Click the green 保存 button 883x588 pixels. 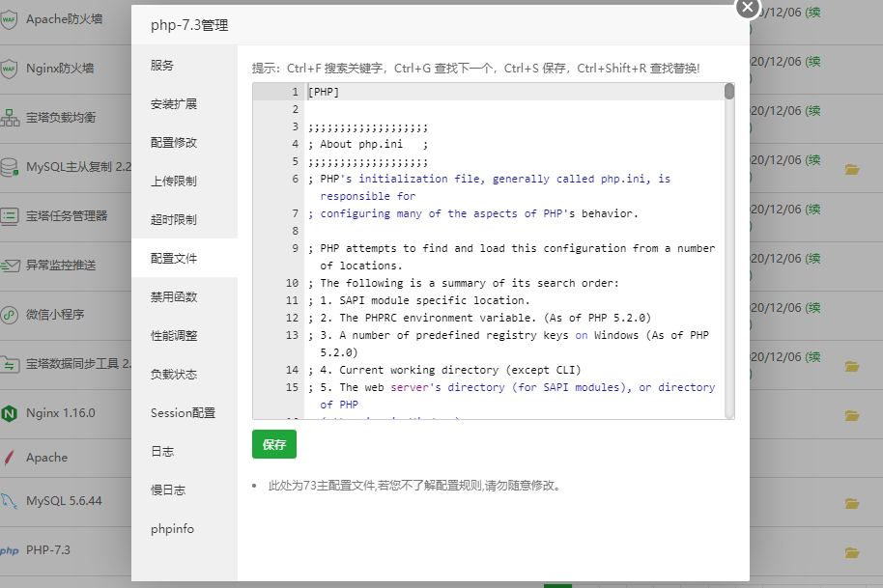point(274,444)
